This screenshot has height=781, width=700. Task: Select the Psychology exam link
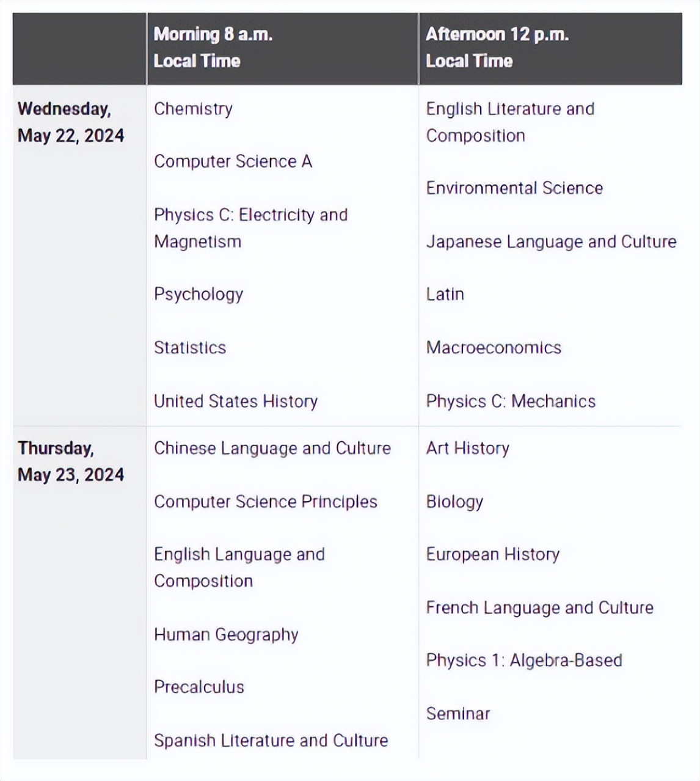(x=199, y=294)
